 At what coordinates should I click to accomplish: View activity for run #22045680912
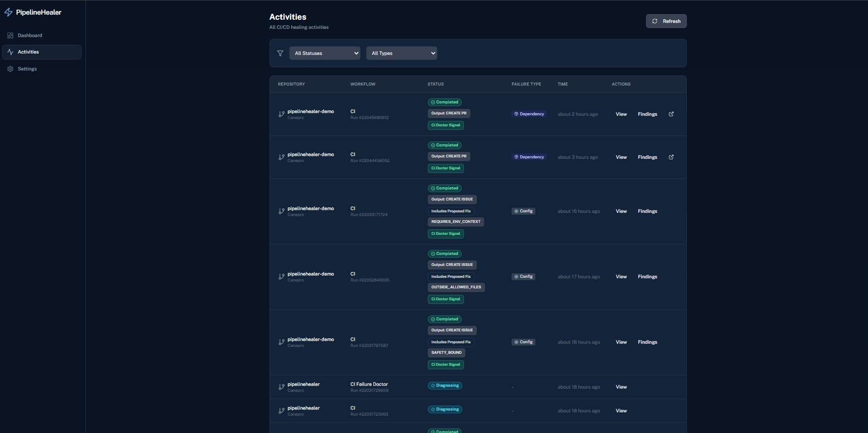click(x=621, y=114)
